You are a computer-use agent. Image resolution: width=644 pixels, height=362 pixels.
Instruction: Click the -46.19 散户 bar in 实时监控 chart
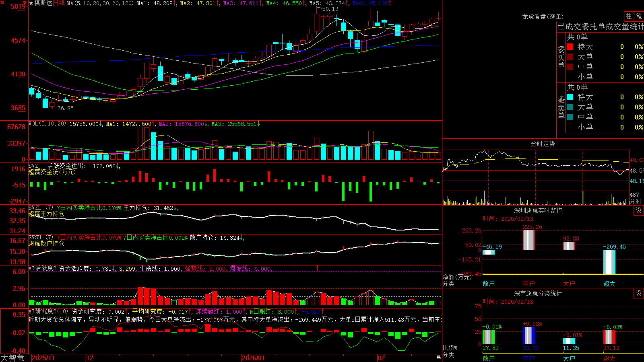click(x=489, y=252)
